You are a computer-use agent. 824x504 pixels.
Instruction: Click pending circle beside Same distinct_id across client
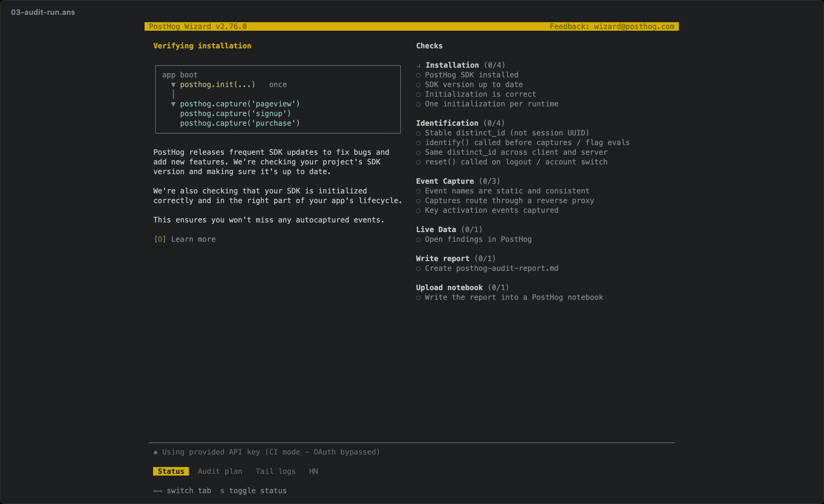[x=418, y=153]
